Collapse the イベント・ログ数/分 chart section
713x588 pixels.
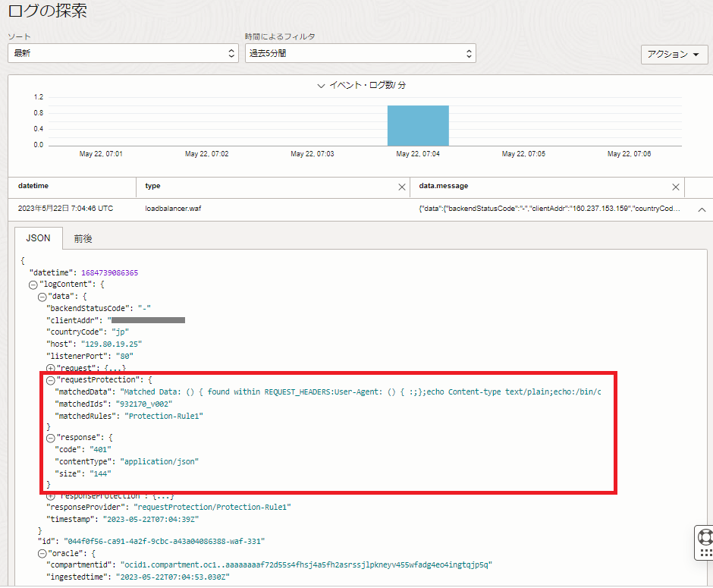pos(322,86)
